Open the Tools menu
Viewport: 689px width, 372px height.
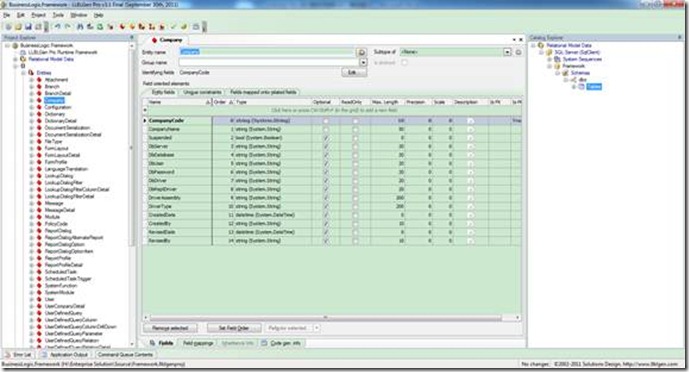58,15
